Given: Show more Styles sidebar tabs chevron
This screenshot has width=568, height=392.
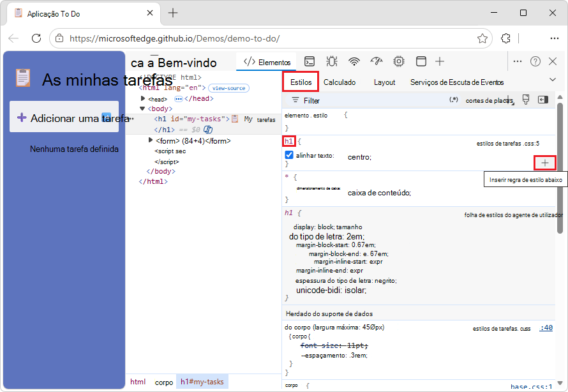Looking at the screenshot, I should click(553, 80).
